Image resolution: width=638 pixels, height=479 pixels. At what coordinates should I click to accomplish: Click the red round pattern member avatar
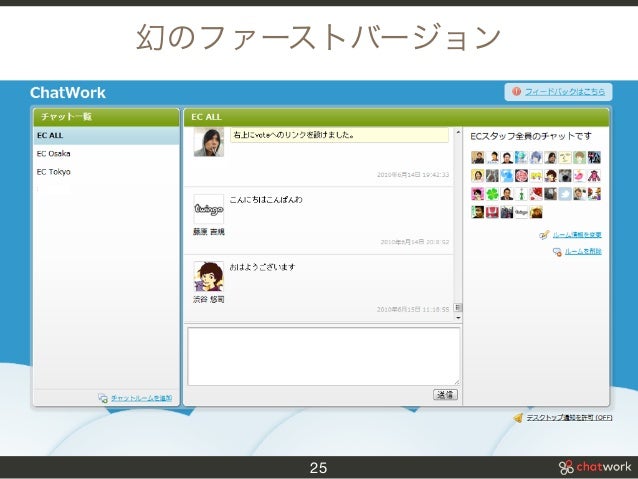pos(521,175)
